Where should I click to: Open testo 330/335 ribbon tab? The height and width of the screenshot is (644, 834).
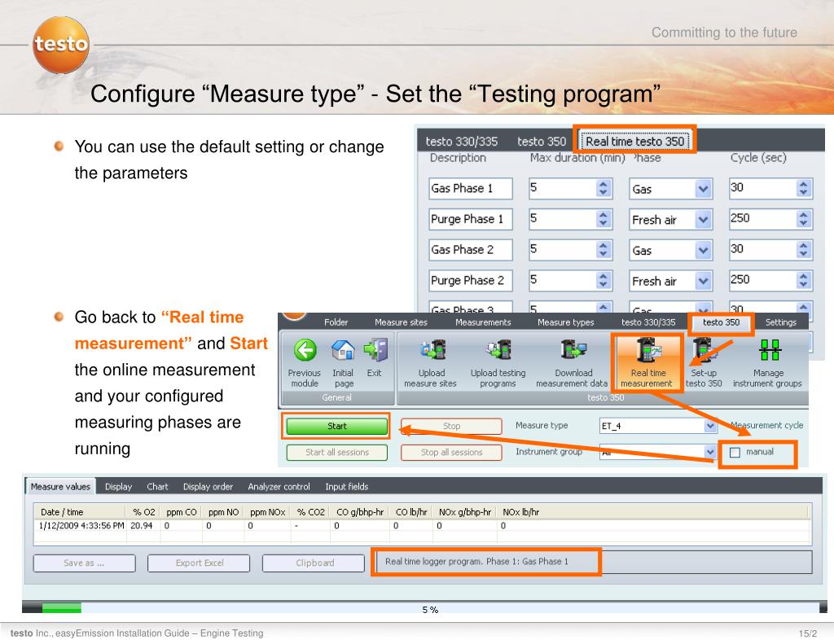point(648,322)
